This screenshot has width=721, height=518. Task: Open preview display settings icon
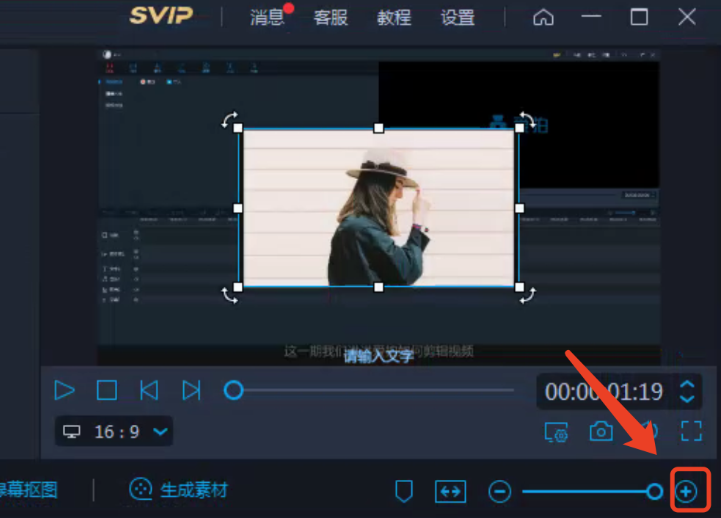pos(556,431)
